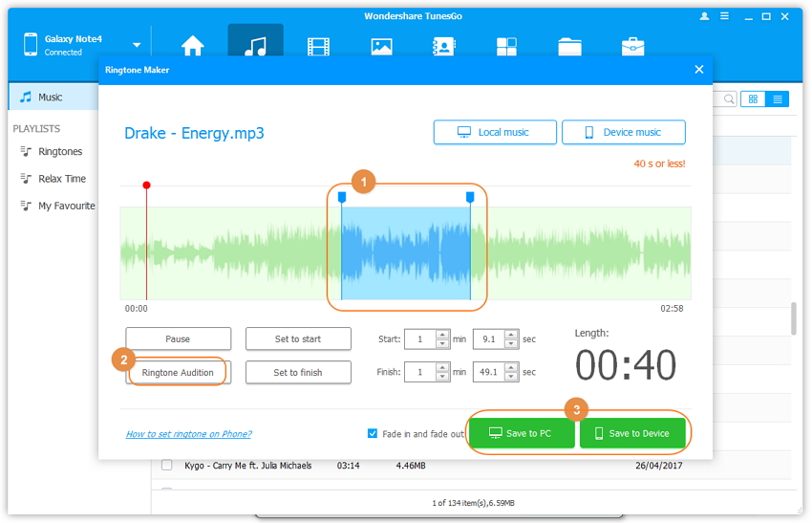Expand the Galaxy Note4 device dropdown
Viewport: 812px width, 523px height.
[x=137, y=45]
